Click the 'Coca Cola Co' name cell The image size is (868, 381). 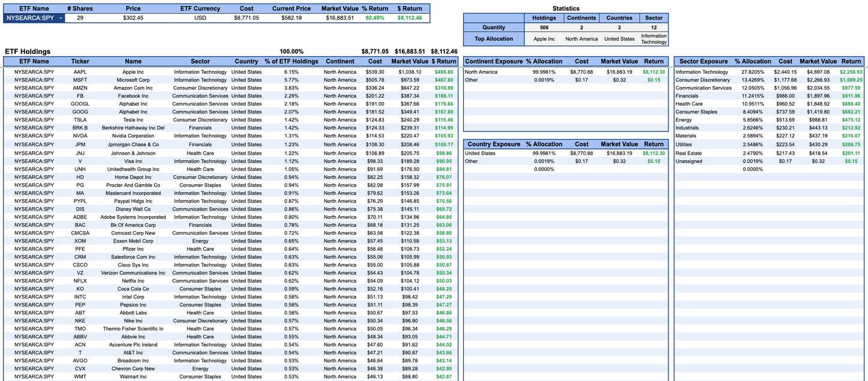point(133,289)
